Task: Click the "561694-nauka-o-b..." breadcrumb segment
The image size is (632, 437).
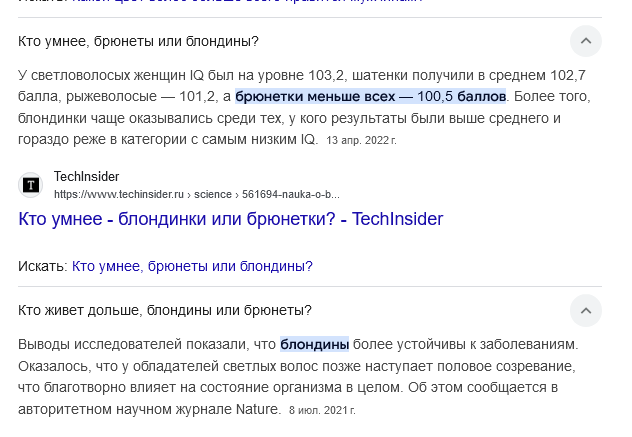Action: [x=291, y=194]
